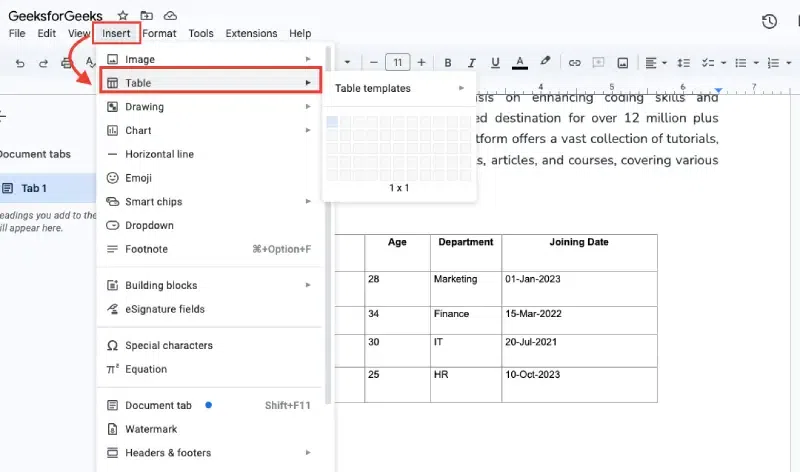
Task: Redo the last action
Action: 43,63
